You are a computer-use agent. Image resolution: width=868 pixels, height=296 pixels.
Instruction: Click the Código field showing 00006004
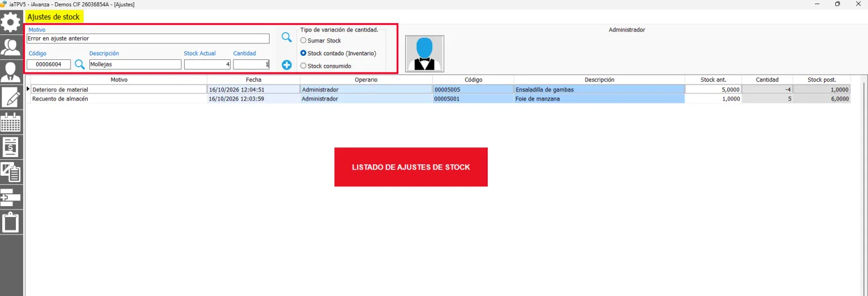point(49,64)
